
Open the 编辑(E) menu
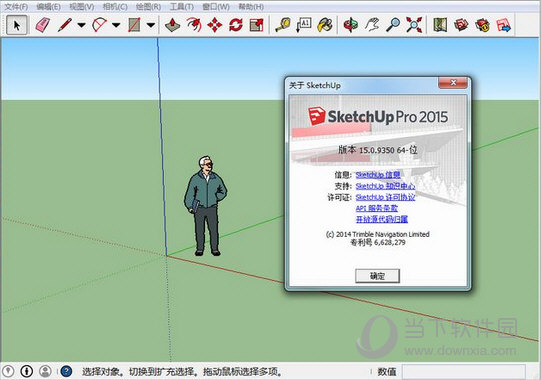pyautogui.click(x=48, y=7)
